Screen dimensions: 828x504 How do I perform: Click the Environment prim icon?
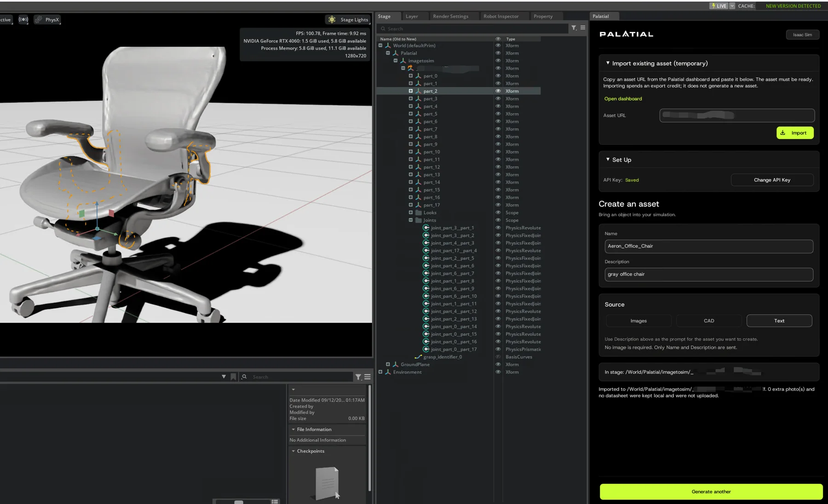pyautogui.click(x=388, y=372)
